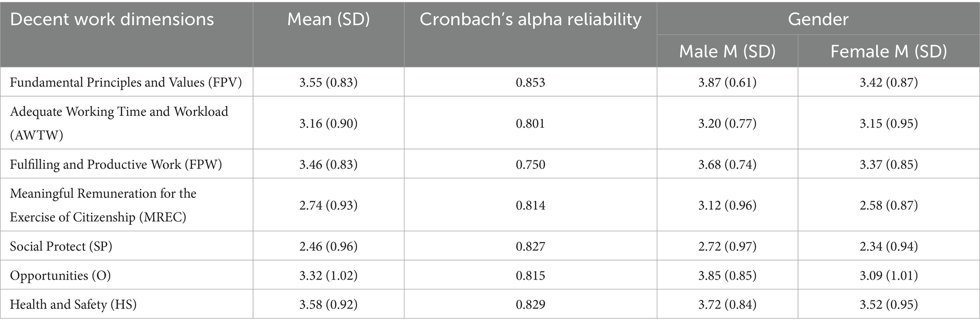Image resolution: width=980 pixels, height=327 pixels.
Task: Select the Social Protect (SP) row label
Action: pos(61,246)
